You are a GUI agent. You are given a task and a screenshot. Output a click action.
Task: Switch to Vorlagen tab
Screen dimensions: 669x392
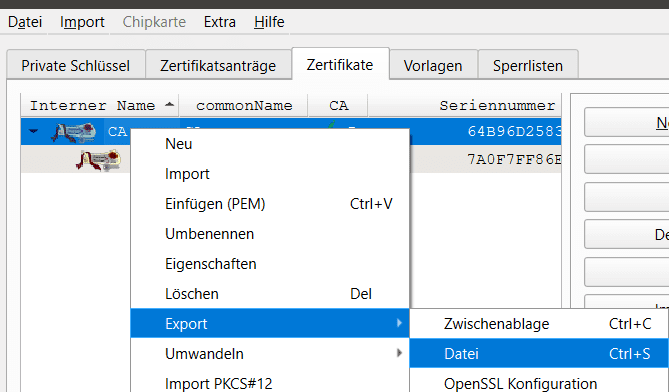[x=433, y=65]
